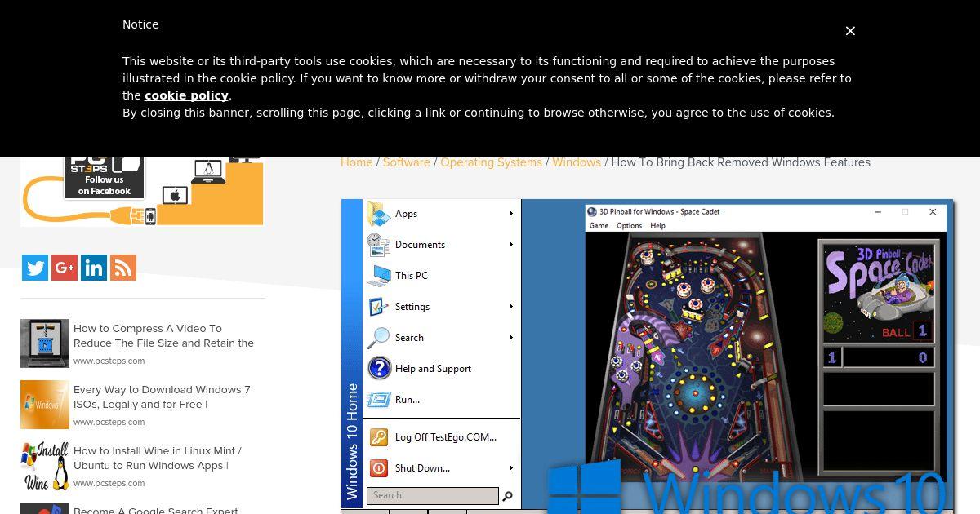980x514 pixels.
Task: Expand the Settings submenu arrow
Action: [511, 307]
